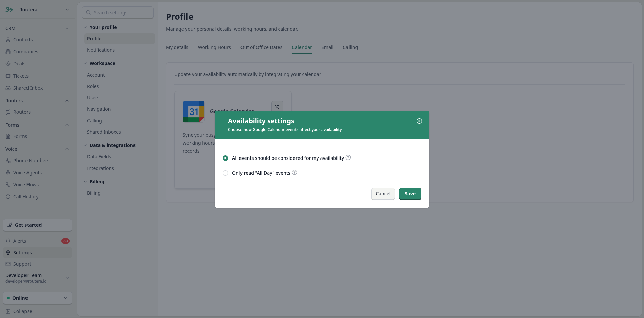The height and width of the screenshot is (318, 644).
Task: Collapse Data & integrations group
Action: [x=85, y=145]
